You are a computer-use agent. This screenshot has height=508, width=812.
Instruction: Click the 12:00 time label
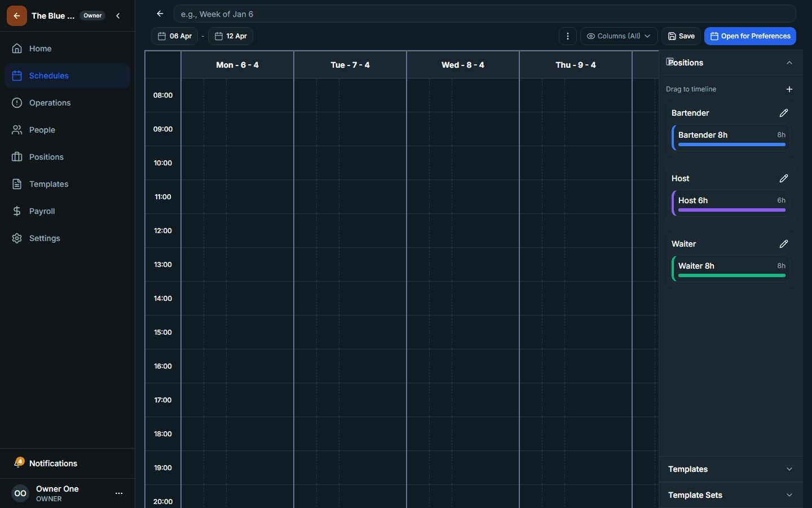pyautogui.click(x=163, y=231)
